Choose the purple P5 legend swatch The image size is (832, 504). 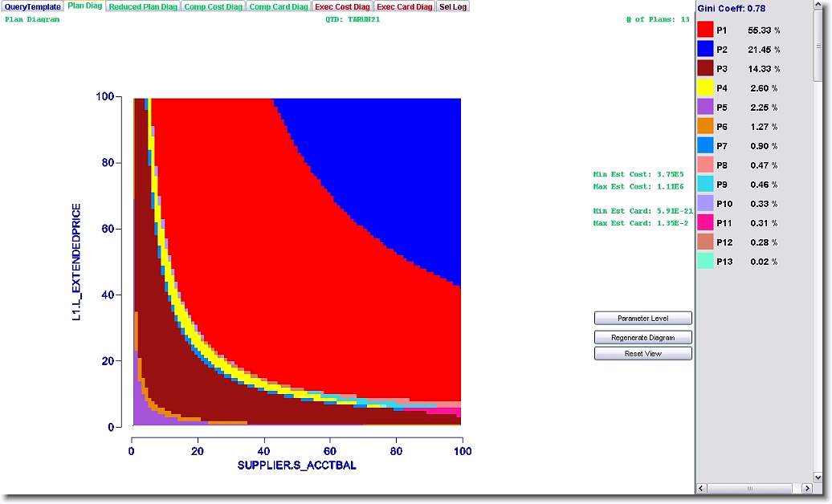(x=705, y=108)
